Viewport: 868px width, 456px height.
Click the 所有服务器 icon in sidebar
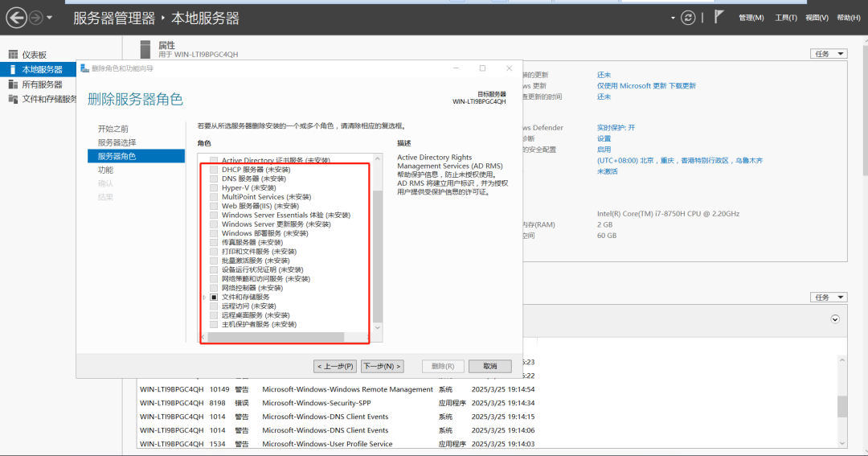tap(13, 84)
